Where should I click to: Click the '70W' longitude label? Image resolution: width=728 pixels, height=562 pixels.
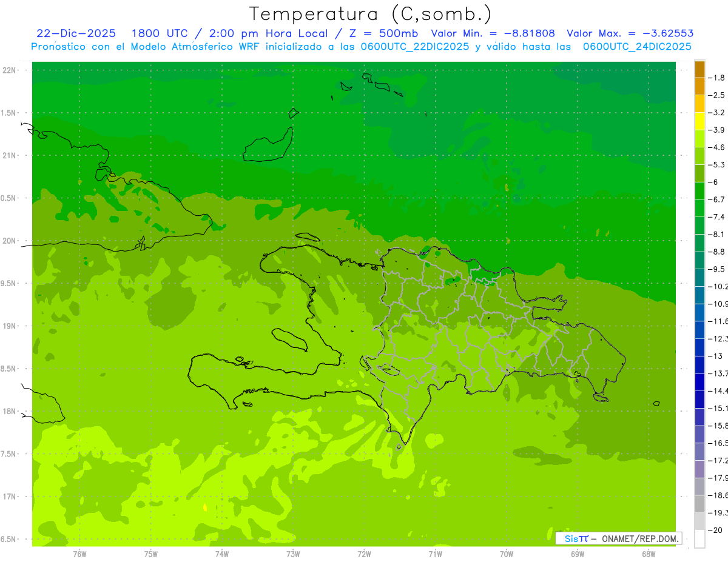coord(507,554)
